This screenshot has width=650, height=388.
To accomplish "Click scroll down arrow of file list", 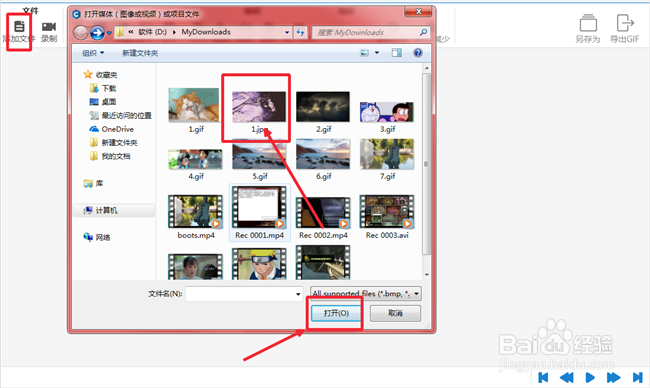I will 427,274.
